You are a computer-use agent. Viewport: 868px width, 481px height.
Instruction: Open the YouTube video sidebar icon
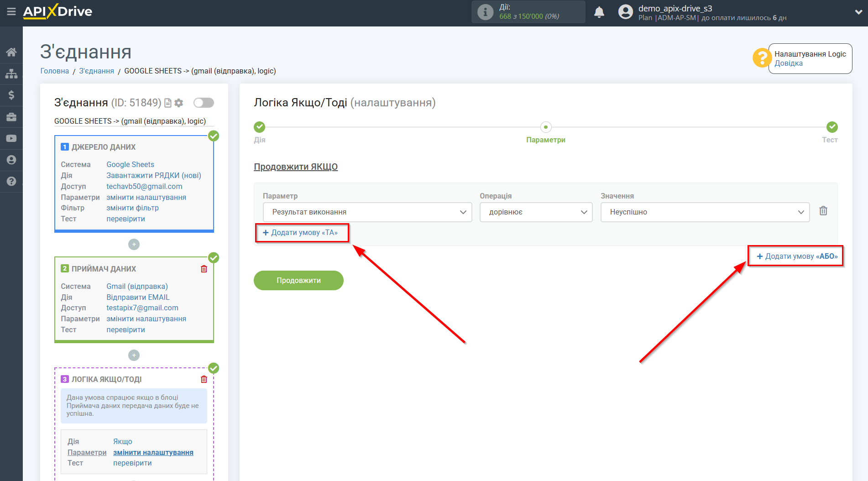tap(11, 138)
